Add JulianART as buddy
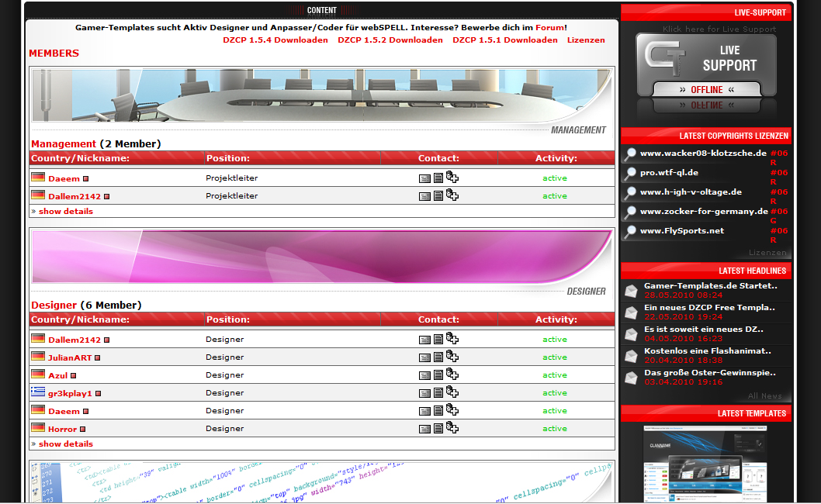 tap(452, 357)
